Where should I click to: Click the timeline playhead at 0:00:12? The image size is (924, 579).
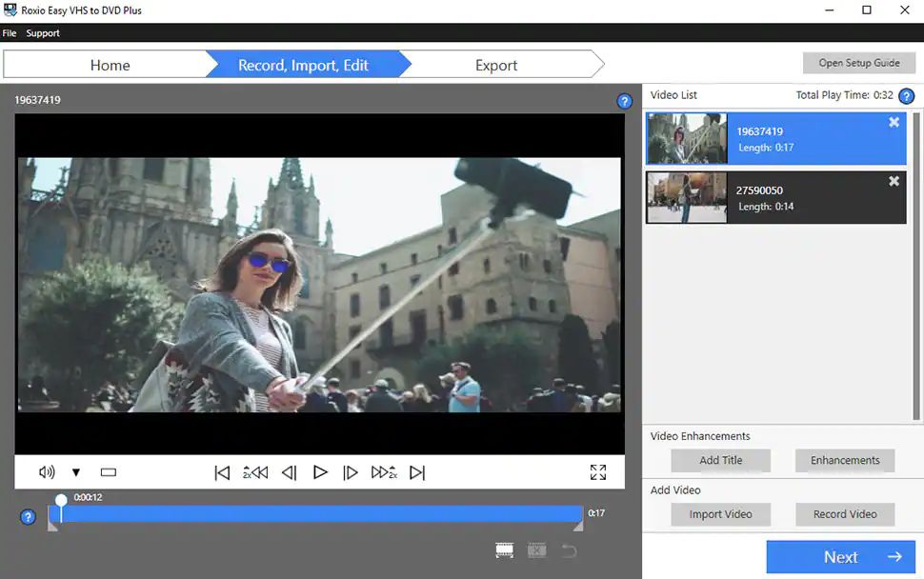click(x=61, y=500)
